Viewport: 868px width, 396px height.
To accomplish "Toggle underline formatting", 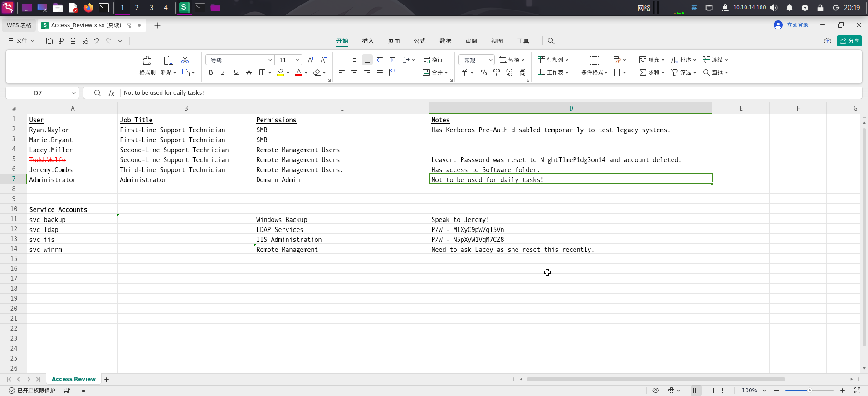I will click(x=236, y=72).
